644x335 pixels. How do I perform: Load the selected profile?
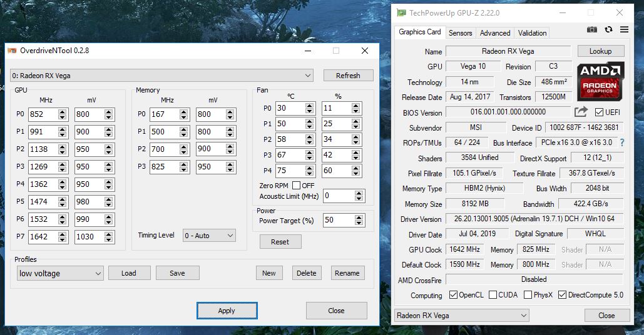click(x=129, y=273)
